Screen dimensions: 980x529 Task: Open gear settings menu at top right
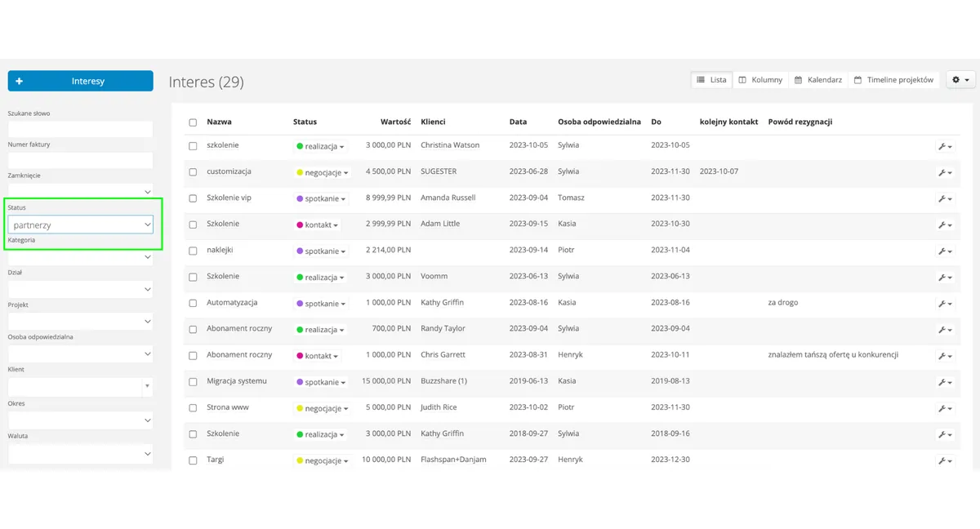tap(960, 80)
